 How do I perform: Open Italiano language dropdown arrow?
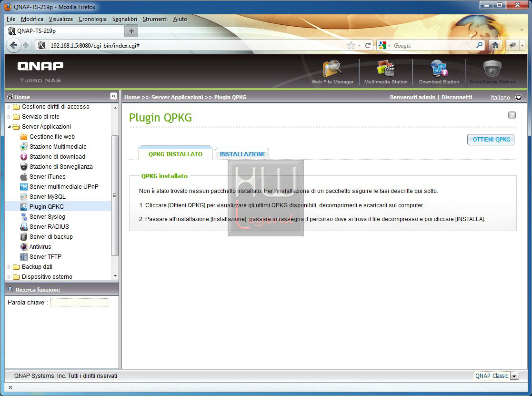pyautogui.click(x=519, y=97)
